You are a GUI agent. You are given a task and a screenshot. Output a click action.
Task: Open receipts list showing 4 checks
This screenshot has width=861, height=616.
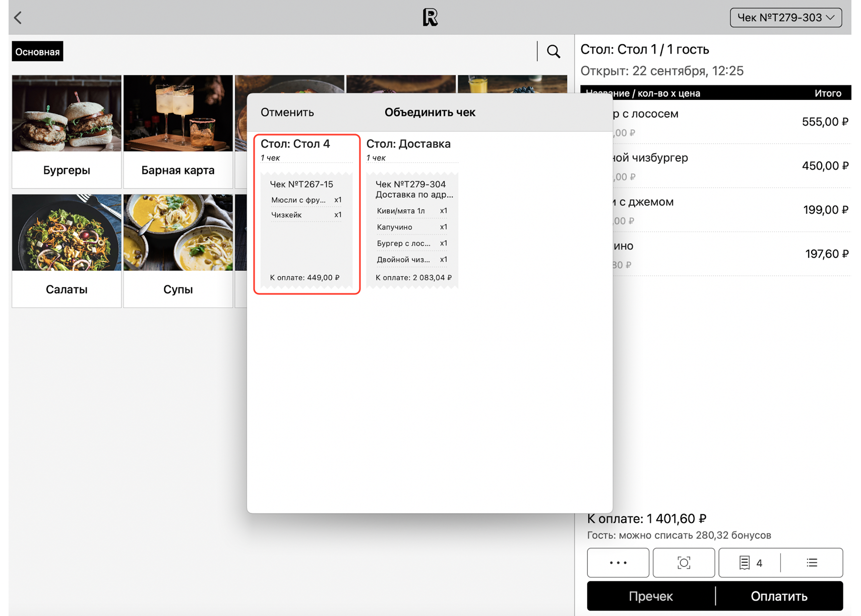[x=750, y=563]
